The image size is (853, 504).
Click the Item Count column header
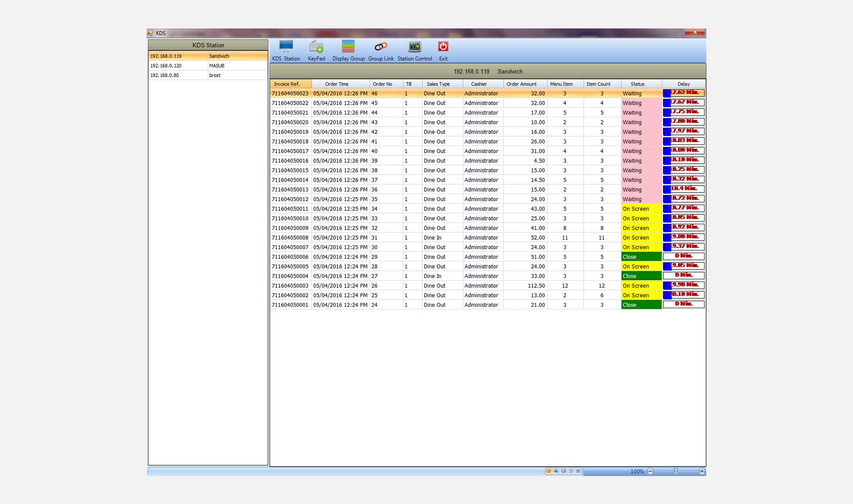pyautogui.click(x=602, y=84)
